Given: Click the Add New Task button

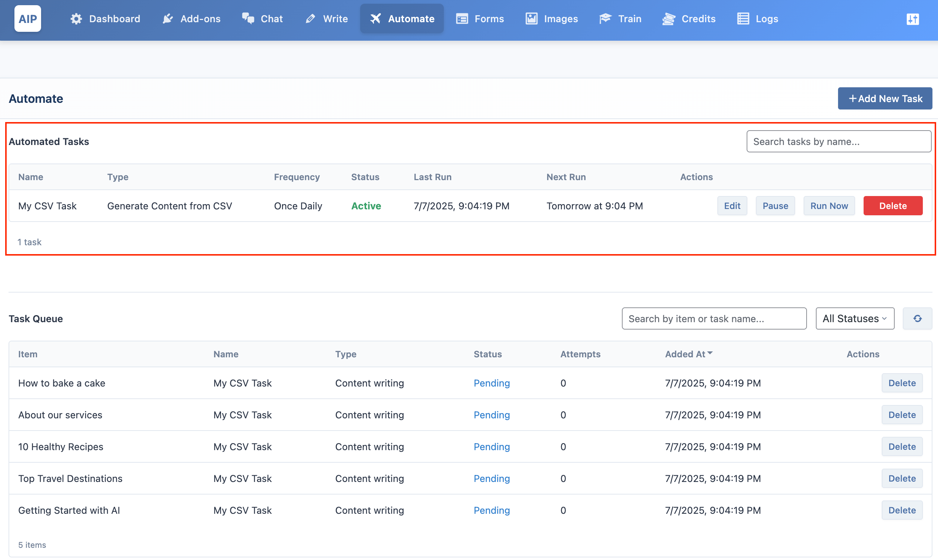Looking at the screenshot, I should [x=885, y=98].
